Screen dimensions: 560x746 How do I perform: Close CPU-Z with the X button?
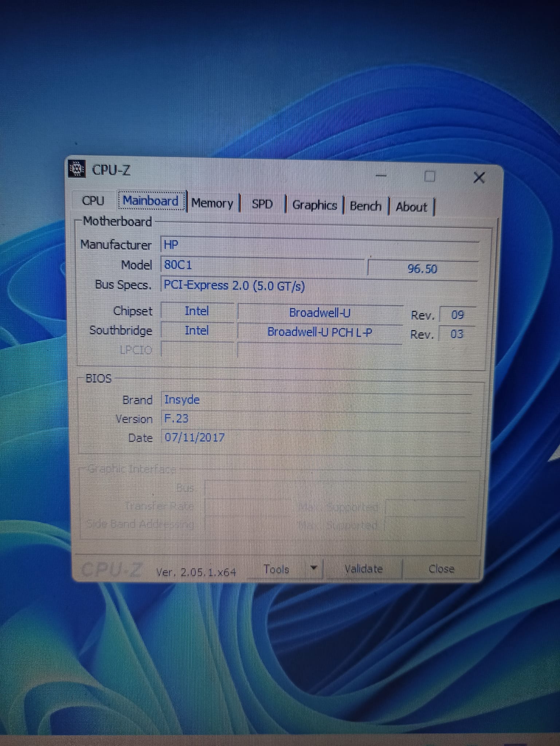[479, 178]
